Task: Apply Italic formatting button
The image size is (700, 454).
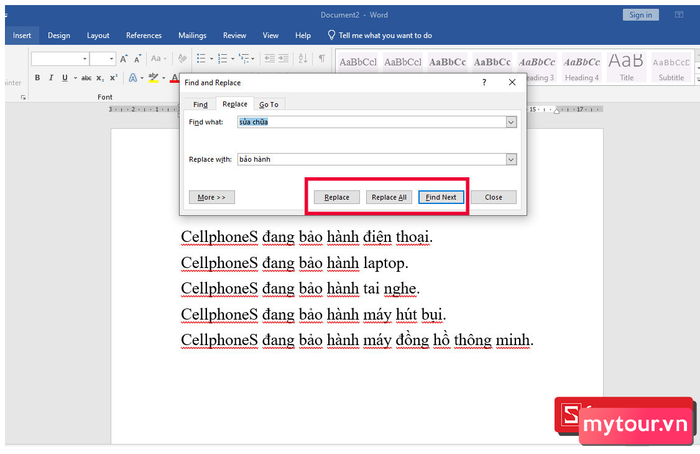Action: [51, 78]
